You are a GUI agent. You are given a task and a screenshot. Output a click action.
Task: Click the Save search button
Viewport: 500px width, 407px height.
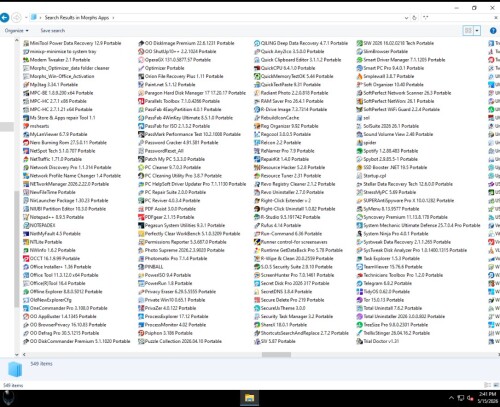[53, 31]
